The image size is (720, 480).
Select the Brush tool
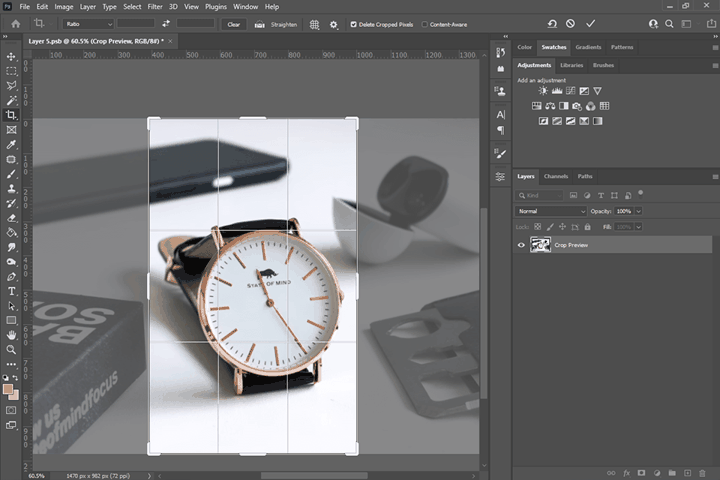click(11, 174)
